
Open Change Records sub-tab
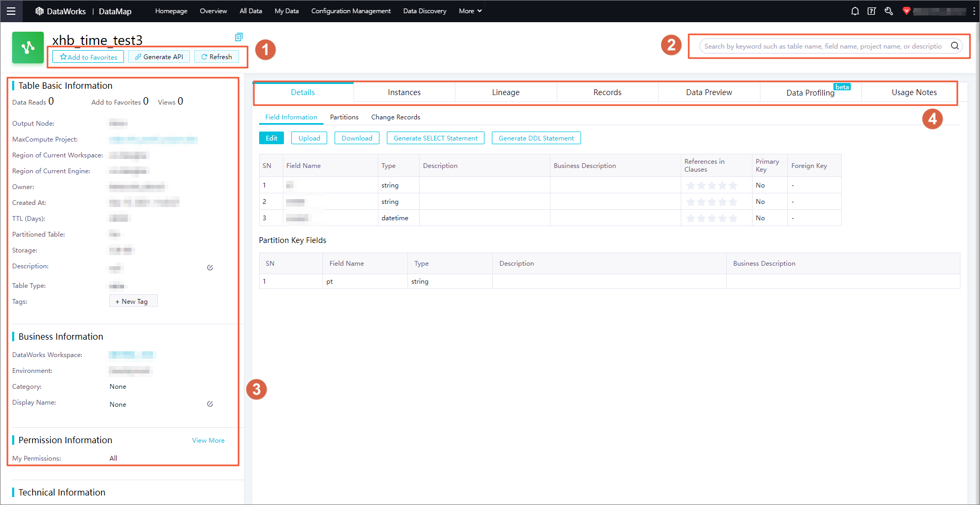(x=396, y=117)
